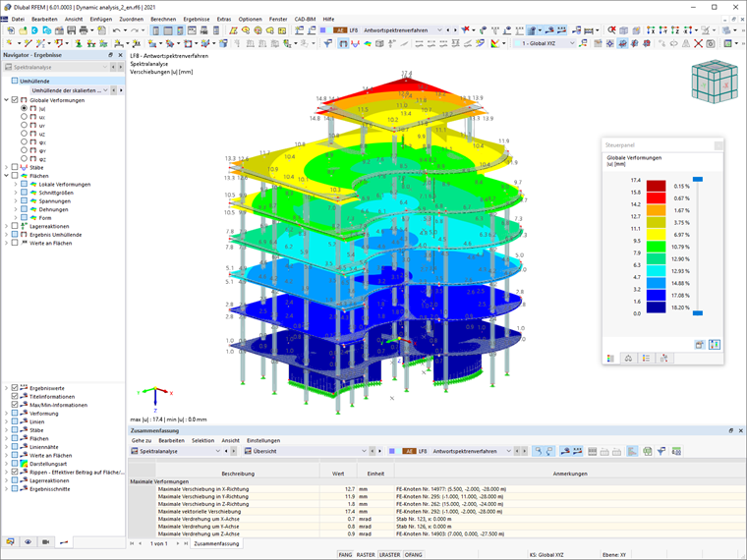Click the New document icon in toolbar

point(11,30)
